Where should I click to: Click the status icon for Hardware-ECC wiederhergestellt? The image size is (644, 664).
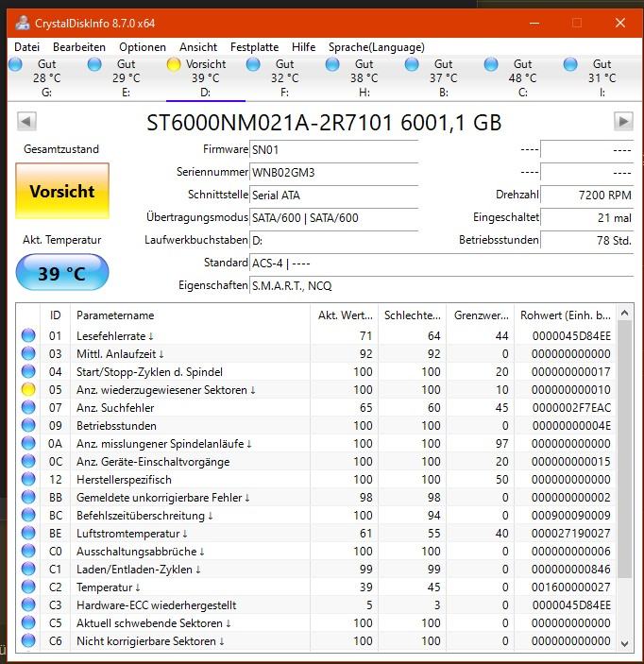click(28, 604)
